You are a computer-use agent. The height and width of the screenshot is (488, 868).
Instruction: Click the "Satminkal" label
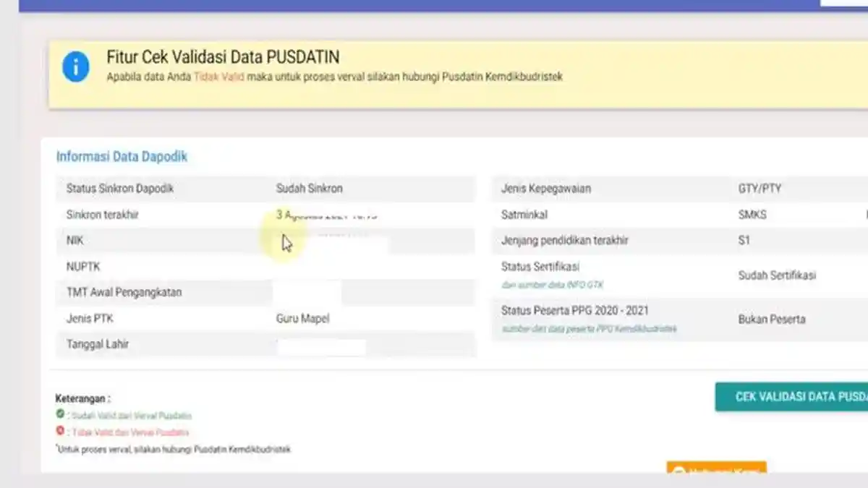click(524, 215)
